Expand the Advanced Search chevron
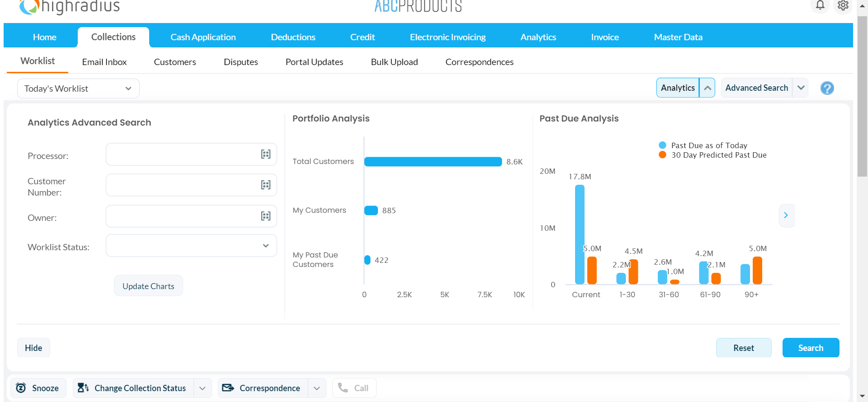Image resolution: width=868 pixels, height=402 pixels. (x=801, y=88)
